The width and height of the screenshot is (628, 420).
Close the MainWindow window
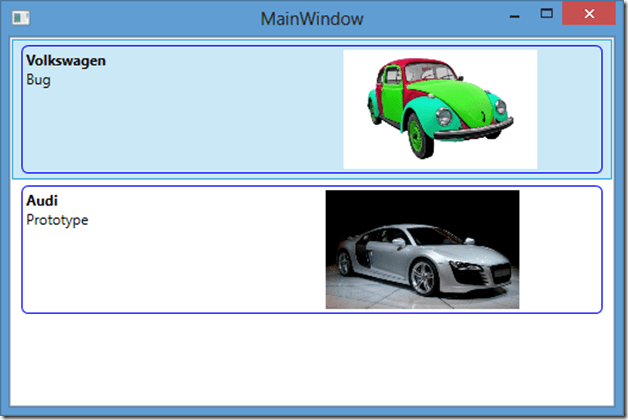click(x=589, y=14)
